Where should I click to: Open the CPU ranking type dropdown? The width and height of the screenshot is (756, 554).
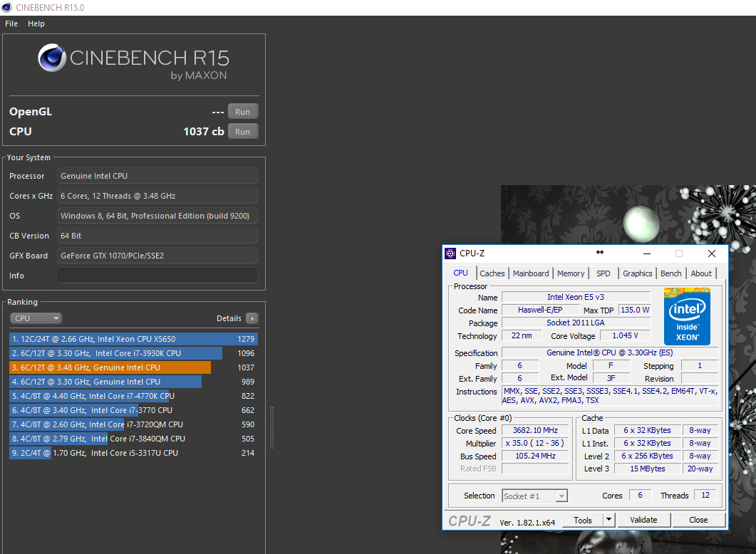point(36,318)
